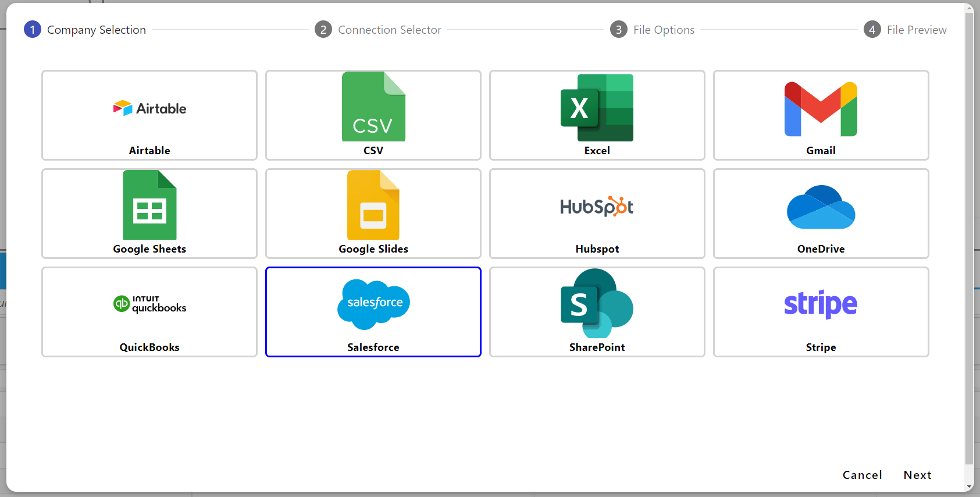Open the File Options step
The height and width of the screenshot is (497, 980).
click(x=653, y=30)
